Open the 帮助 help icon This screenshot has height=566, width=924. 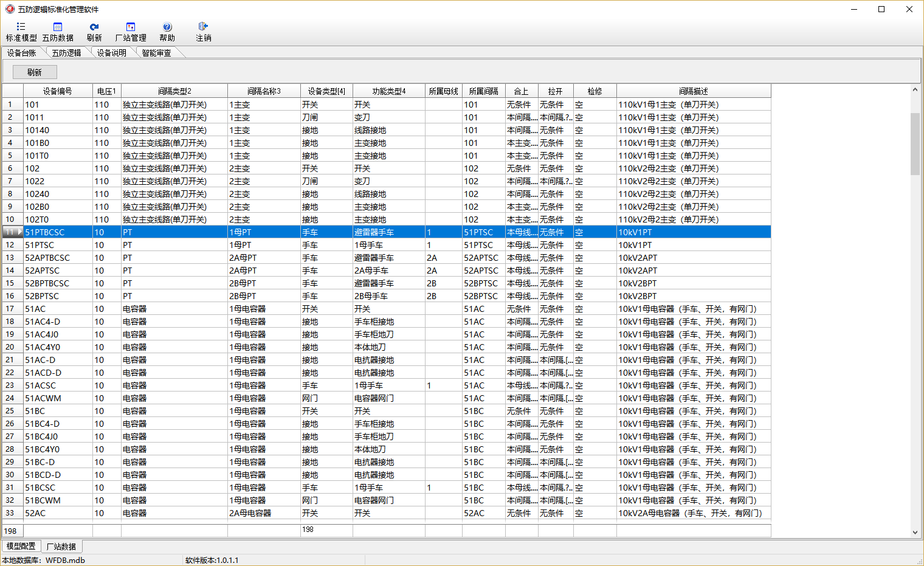167,32
